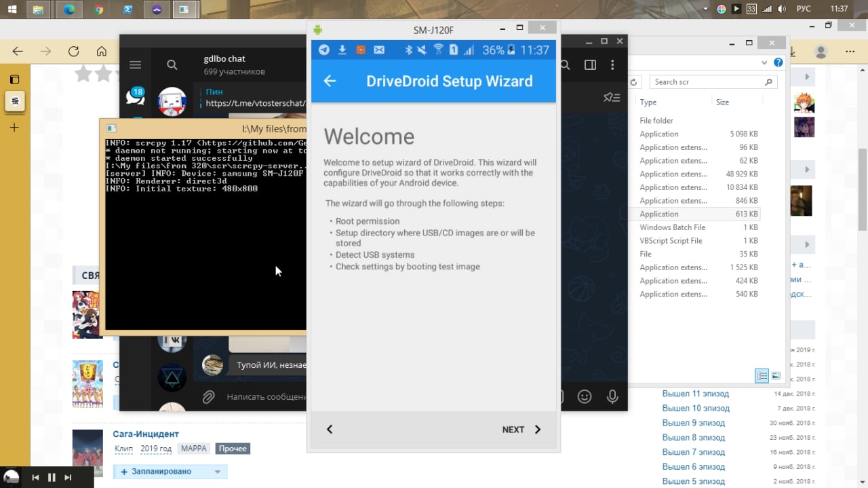
Task: Click Telegram in-chat search icon
Action: tap(564, 65)
